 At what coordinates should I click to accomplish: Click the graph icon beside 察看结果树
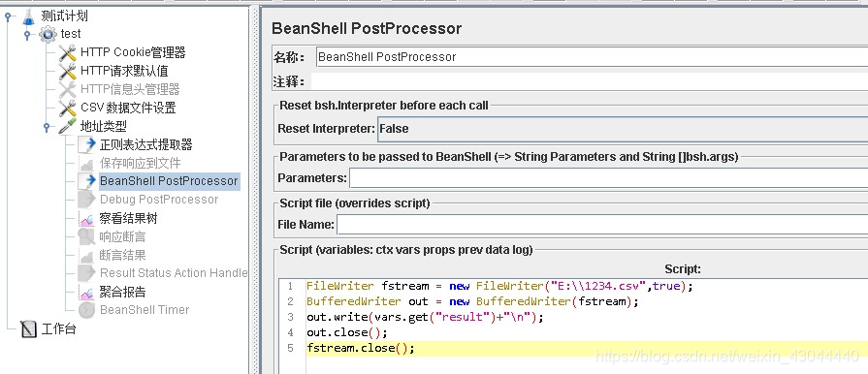(x=87, y=219)
